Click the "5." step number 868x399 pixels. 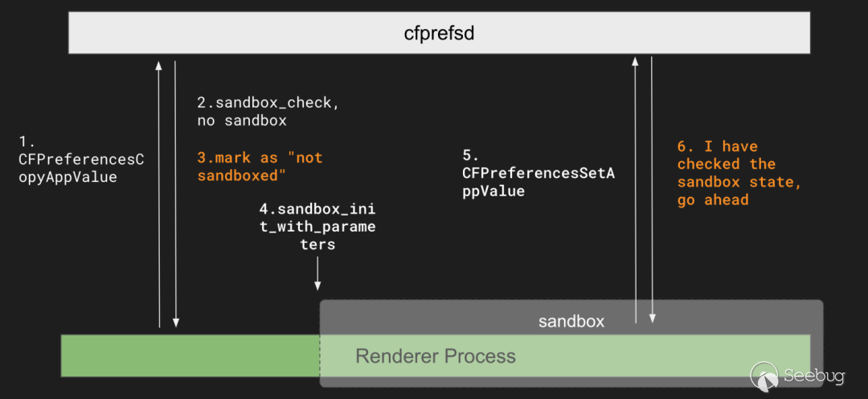[x=470, y=154]
